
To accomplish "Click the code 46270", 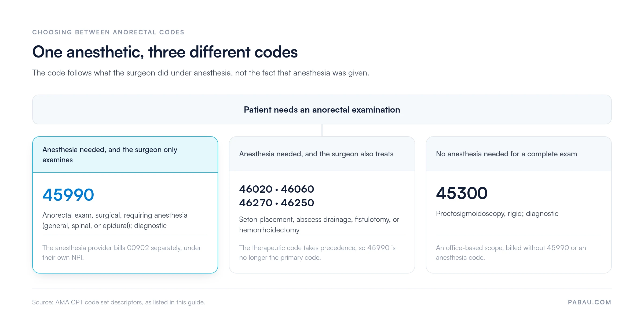I will coord(256,203).
